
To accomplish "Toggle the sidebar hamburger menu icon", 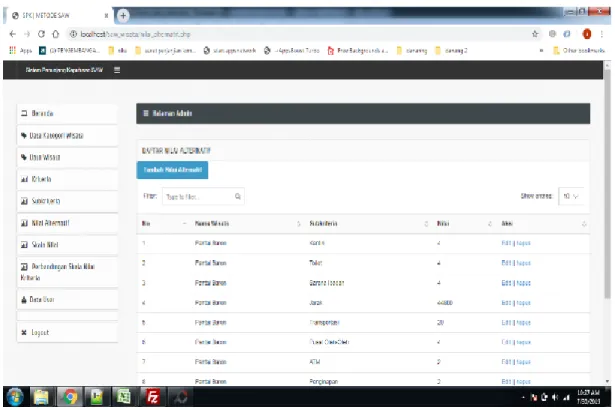I will pyautogui.click(x=117, y=70).
